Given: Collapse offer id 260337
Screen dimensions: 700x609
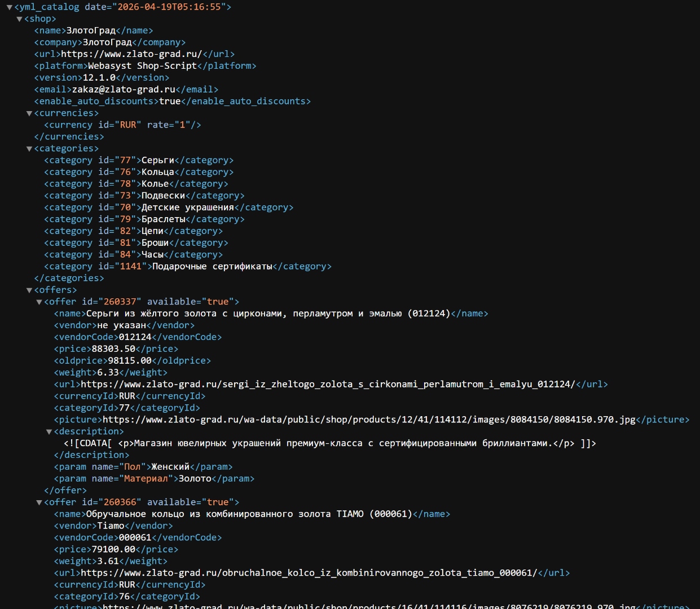Looking at the screenshot, I should (39, 302).
